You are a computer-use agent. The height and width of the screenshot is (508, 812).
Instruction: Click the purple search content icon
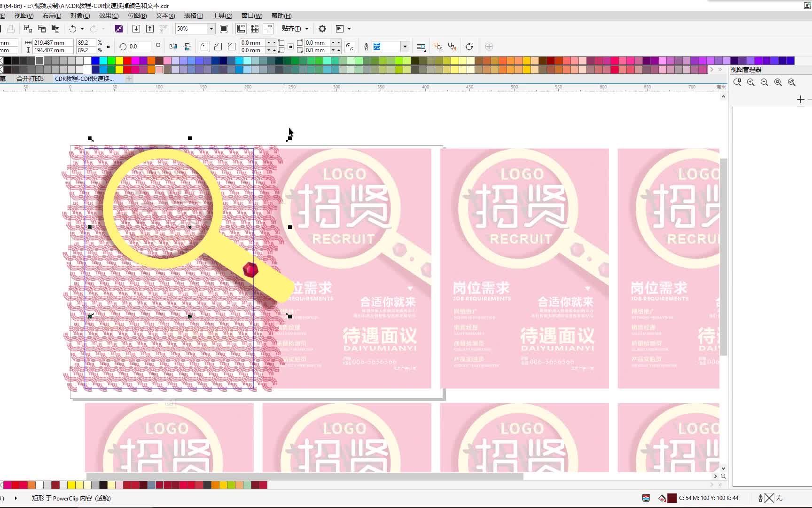[x=119, y=29]
